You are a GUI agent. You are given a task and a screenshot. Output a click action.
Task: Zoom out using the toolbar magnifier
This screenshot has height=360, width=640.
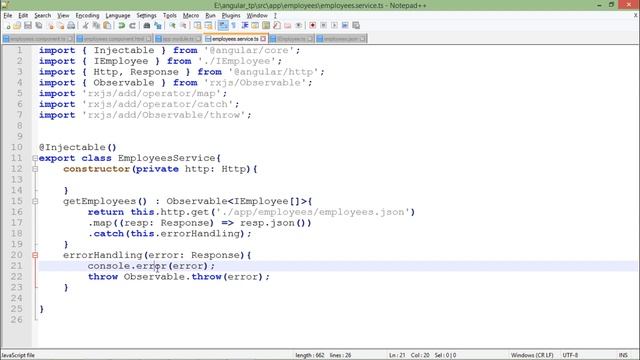[x=183, y=25]
